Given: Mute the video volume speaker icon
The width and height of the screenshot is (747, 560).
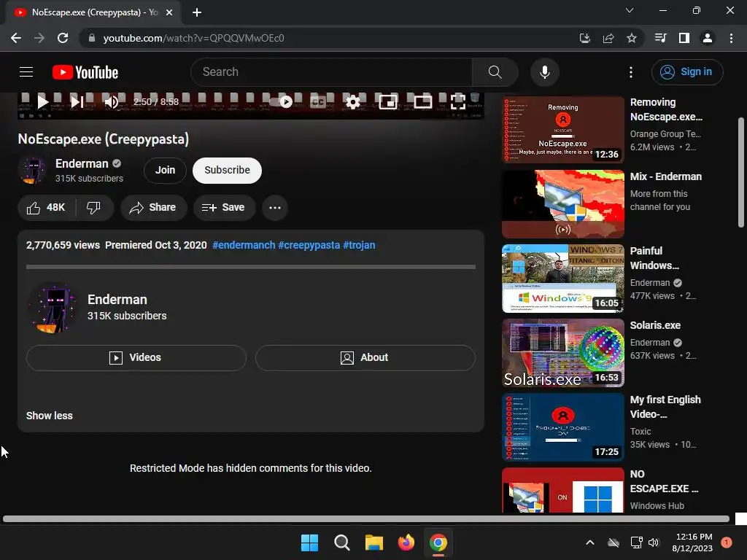Looking at the screenshot, I should click(112, 101).
